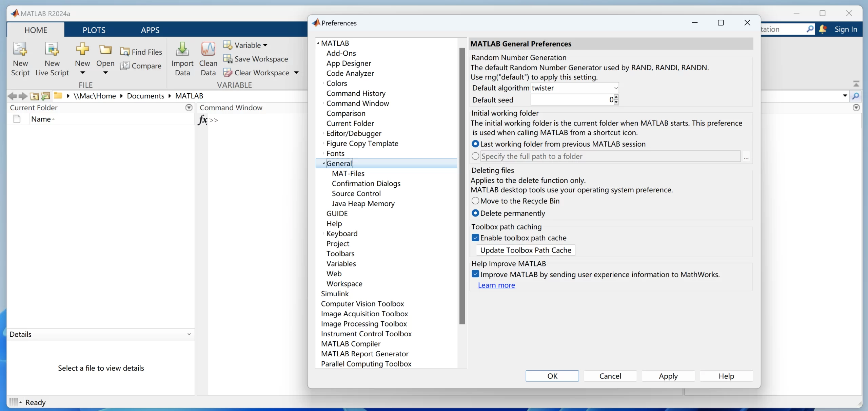The height and width of the screenshot is (411, 868).
Task: Click the Update Toolbox Path Cache button
Action: pos(525,250)
